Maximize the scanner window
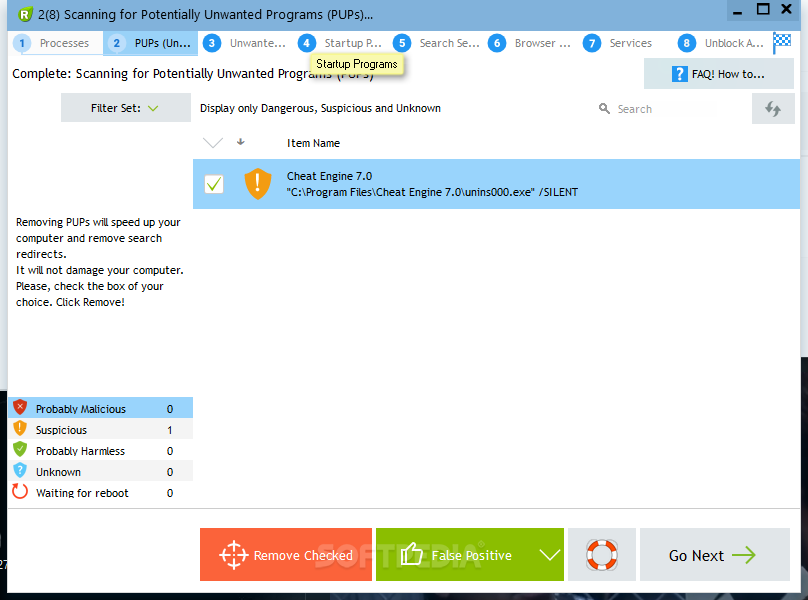This screenshot has height=600, width=808. click(763, 9)
